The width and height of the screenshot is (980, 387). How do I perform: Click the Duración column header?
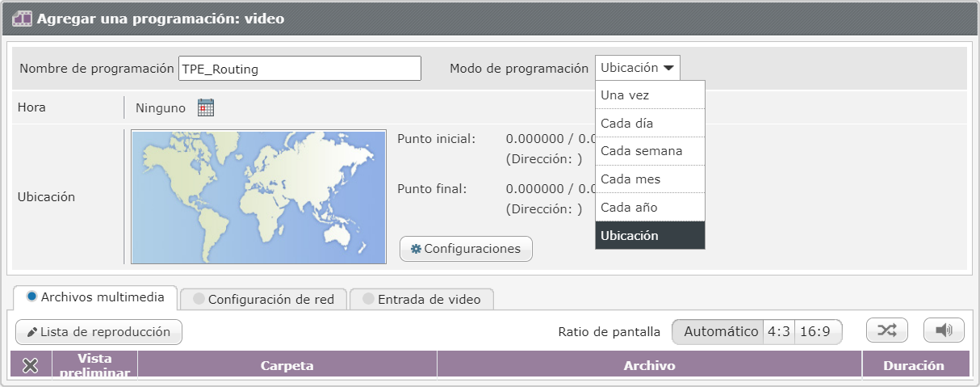(x=914, y=365)
